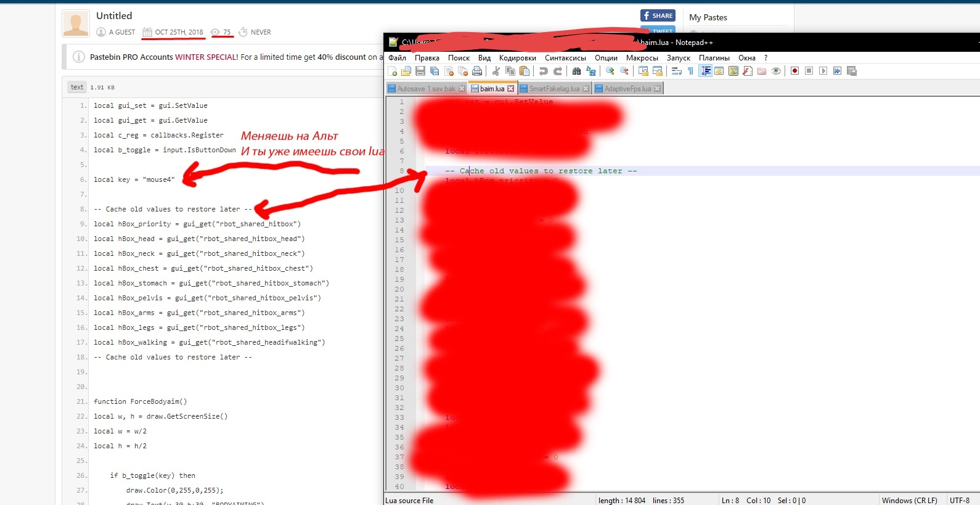Screen dimensions: 980x505
Task: Click the Open file toolbar icon
Action: click(406, 71)
